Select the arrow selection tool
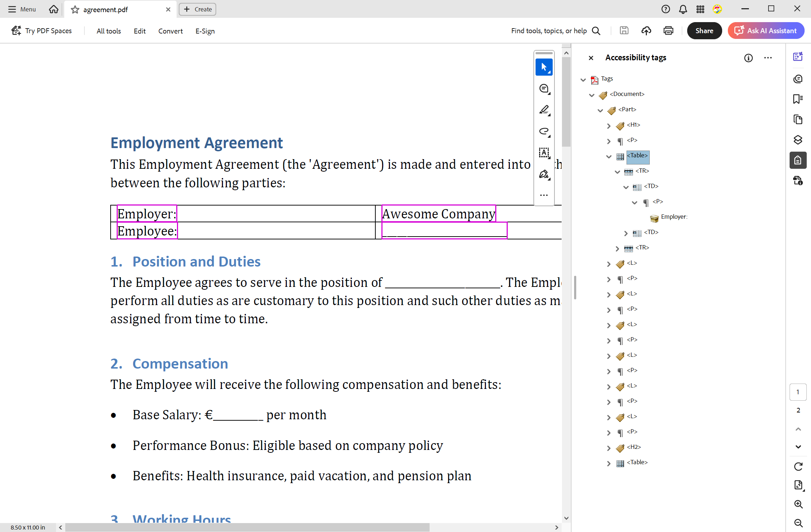 [x=543, y=67]
